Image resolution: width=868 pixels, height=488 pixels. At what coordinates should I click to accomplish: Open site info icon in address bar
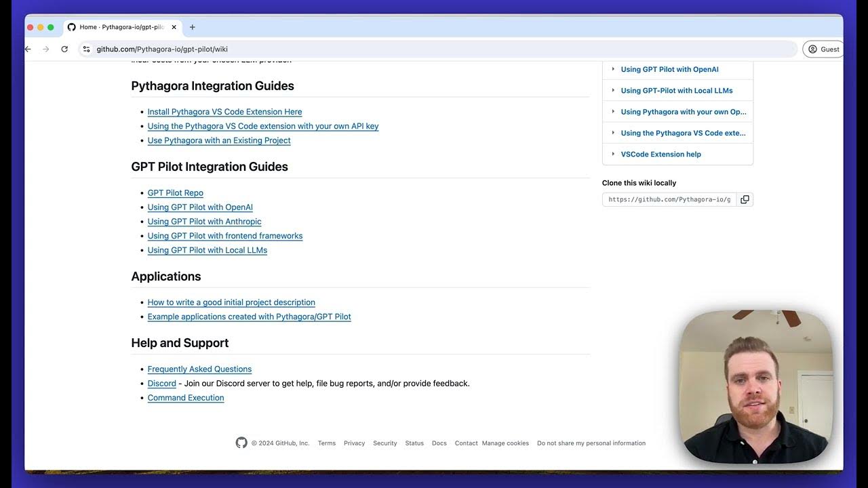tap(86, 49)
